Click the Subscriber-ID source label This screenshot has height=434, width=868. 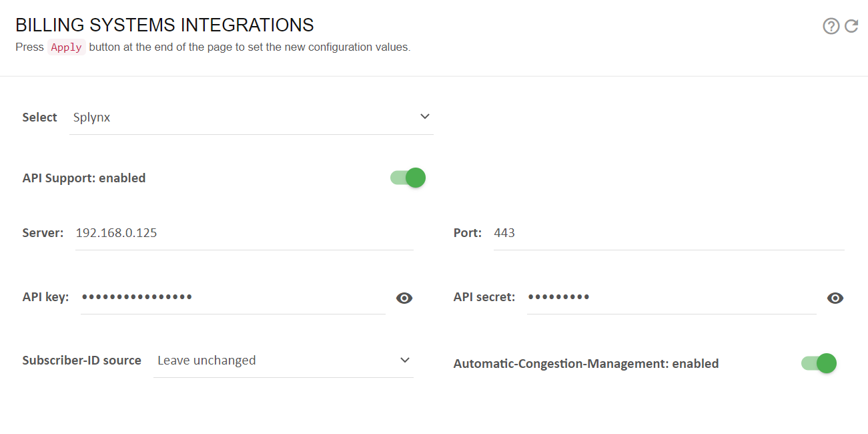pos(82,361)
